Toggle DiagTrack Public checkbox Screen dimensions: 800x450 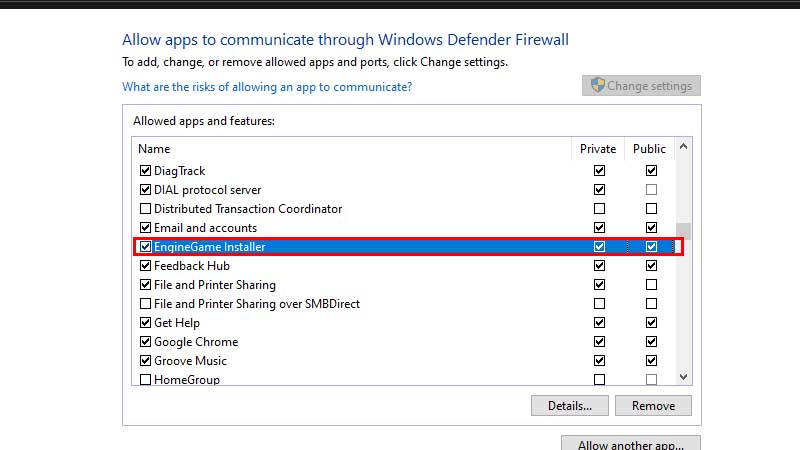point(651,170)
